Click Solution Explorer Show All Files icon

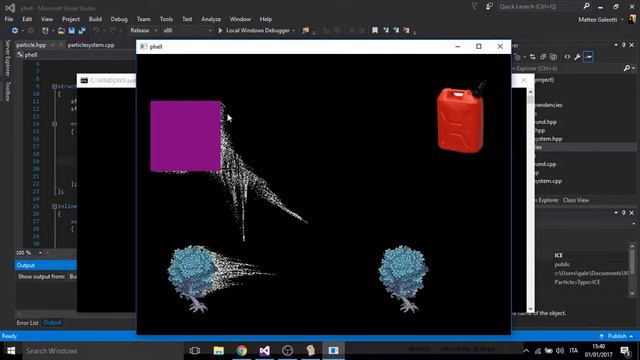pos(553,57)
